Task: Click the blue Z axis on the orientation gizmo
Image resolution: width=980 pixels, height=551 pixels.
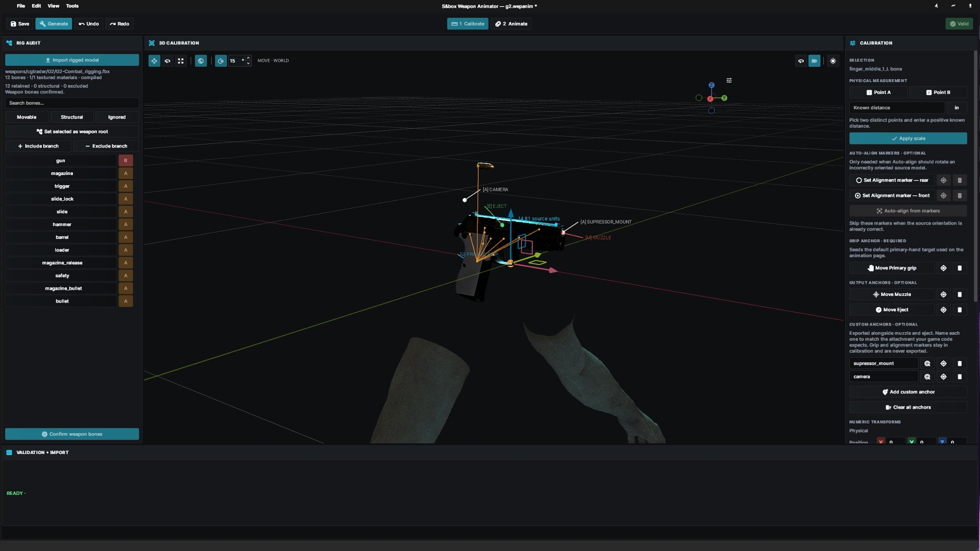Action: coord(712,85)
